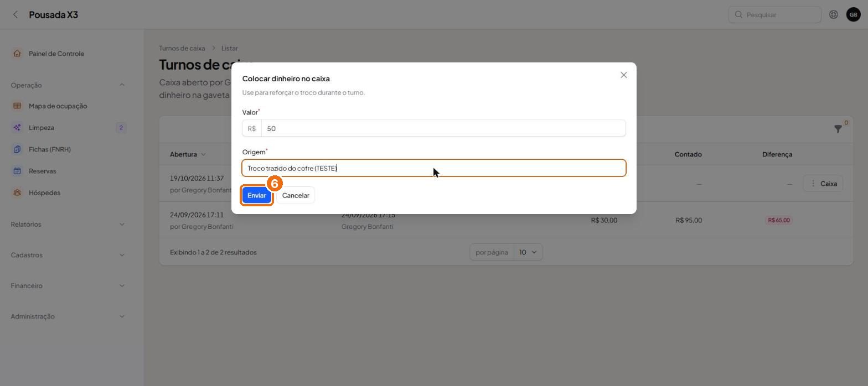
Task: Open the theme/settings icon near avatar
Action: click(833, 14)
